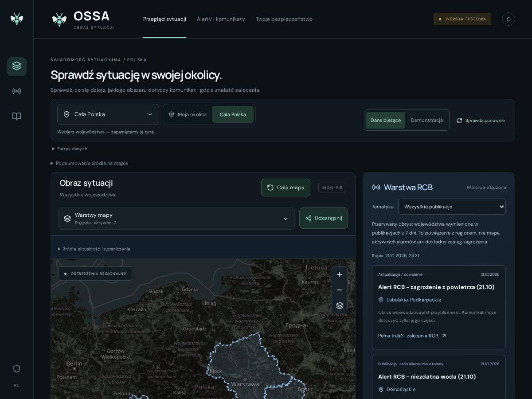
Task: Expand Podsumowanie źródła na mapie
Action: 90,163
